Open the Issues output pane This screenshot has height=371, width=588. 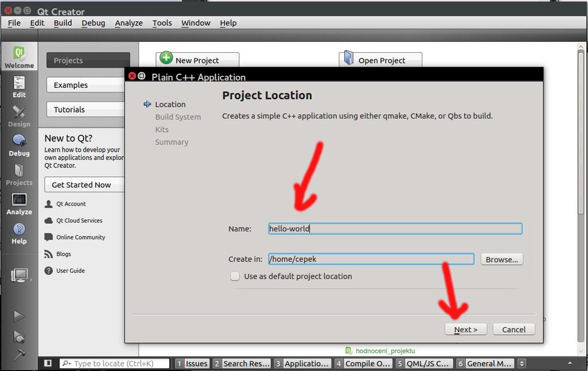[192, 363]
